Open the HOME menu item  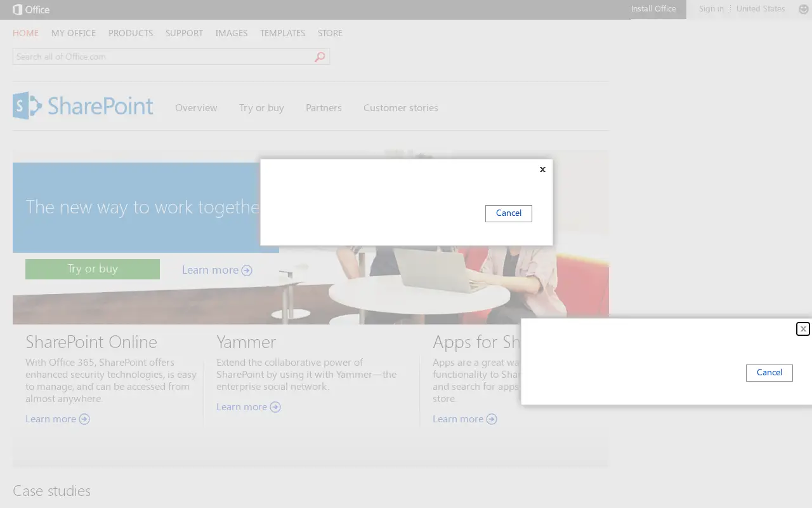pos(25,33)
